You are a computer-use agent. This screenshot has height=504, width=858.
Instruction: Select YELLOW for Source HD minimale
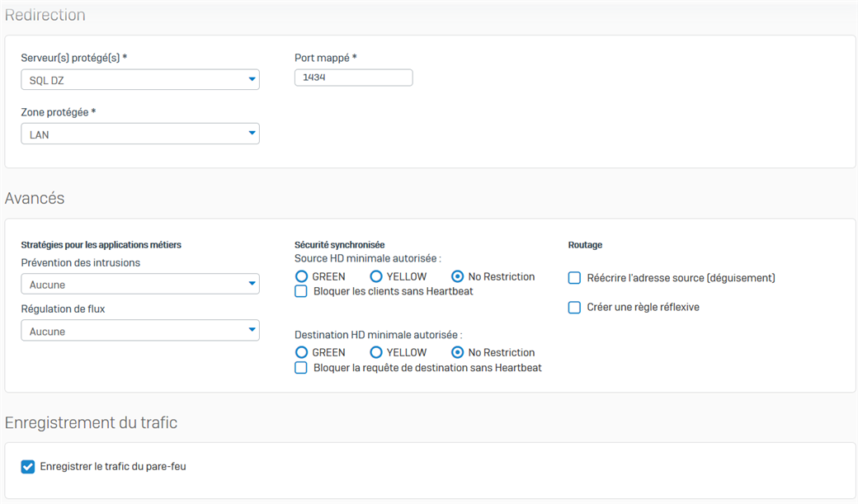(376, 276)
